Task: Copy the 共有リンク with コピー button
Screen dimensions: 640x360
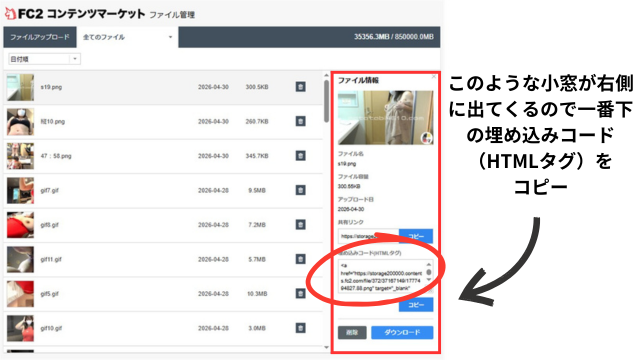Action: [x=416, y=236]
